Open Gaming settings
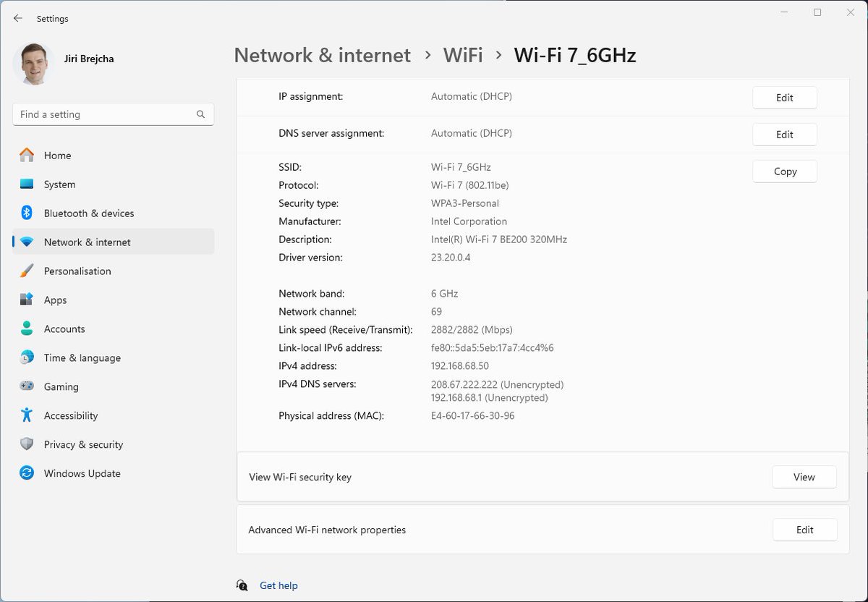Screen dimensions: 868x602 pos(61,386)
